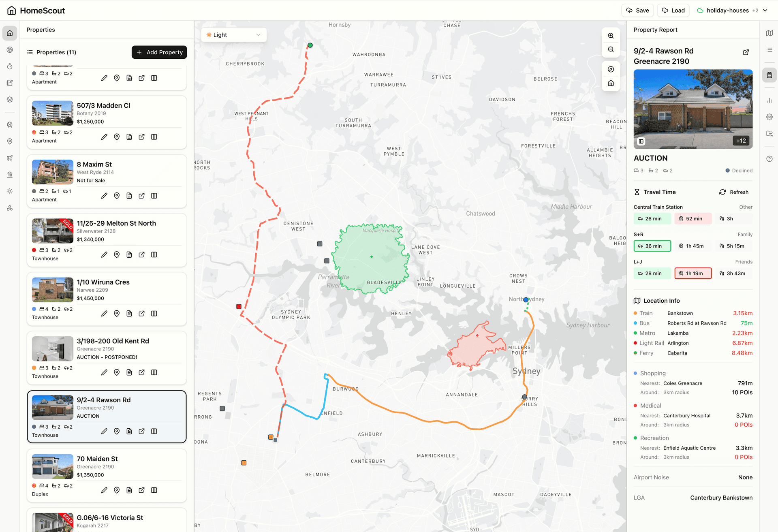
Task: Open the Light basemap style dropdown
Action: pos(233,35)
